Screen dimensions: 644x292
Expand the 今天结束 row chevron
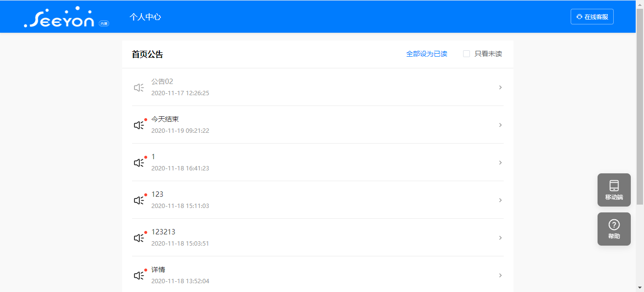(500, 125)
